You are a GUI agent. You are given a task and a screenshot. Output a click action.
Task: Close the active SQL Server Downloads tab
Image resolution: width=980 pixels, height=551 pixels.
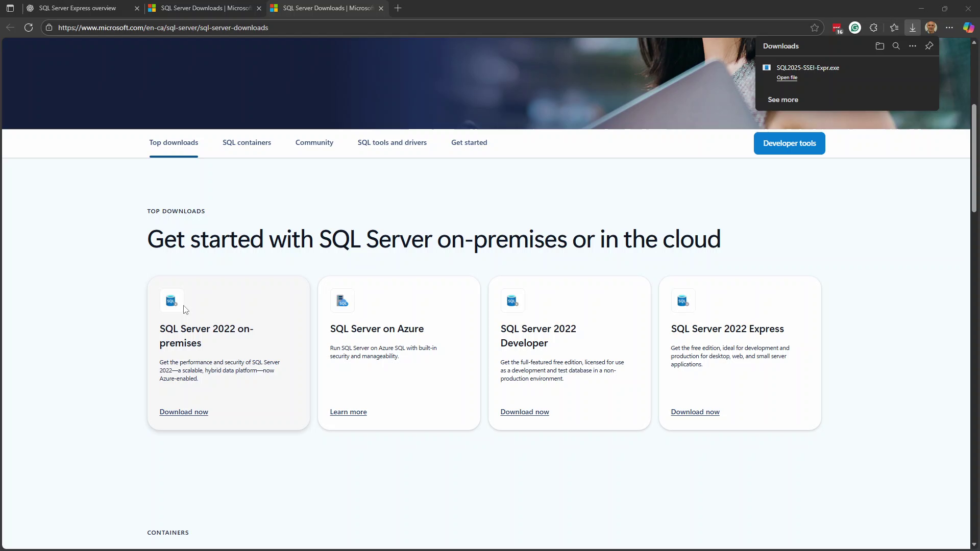381,8
